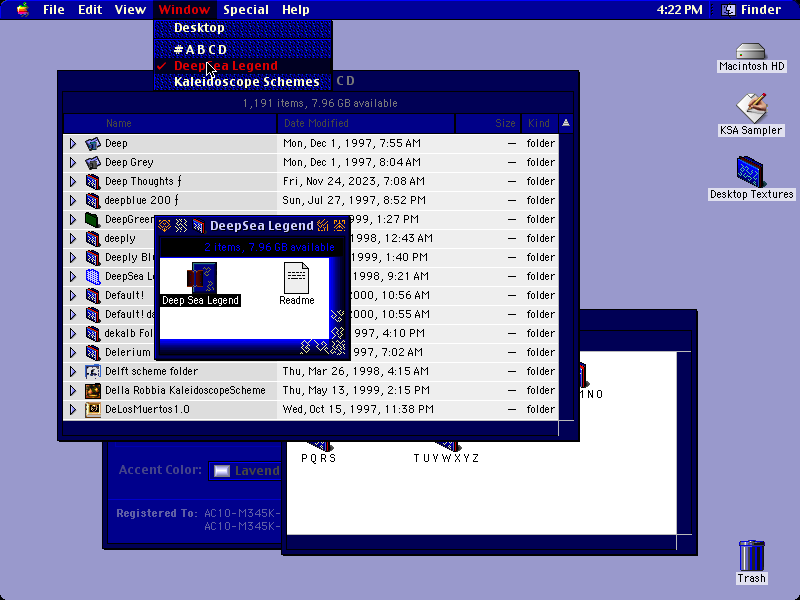The image size is (800, 600).
Task: Select the T U V W X Y Z folder
Action: pyautogui.click(x=446, y=445)
